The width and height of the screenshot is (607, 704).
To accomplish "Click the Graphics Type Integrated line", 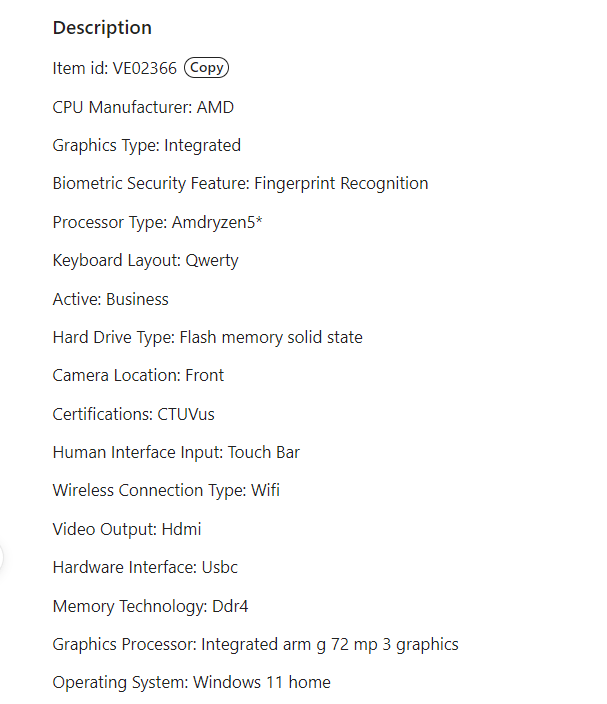I will pyautogui.click(x=146, y=145).
